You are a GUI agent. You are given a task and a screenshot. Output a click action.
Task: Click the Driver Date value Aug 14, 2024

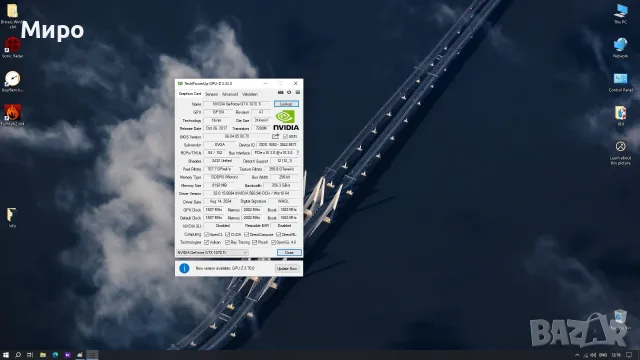pos(221,202)
